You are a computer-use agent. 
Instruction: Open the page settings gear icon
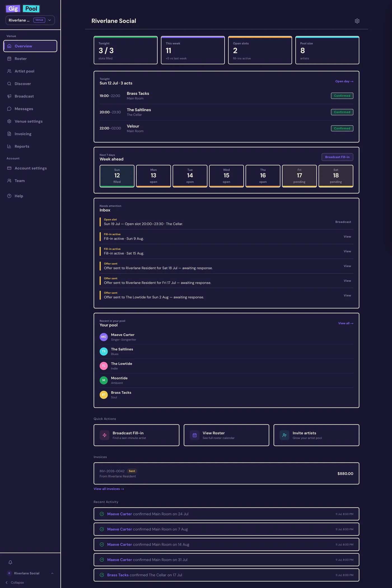357,21
